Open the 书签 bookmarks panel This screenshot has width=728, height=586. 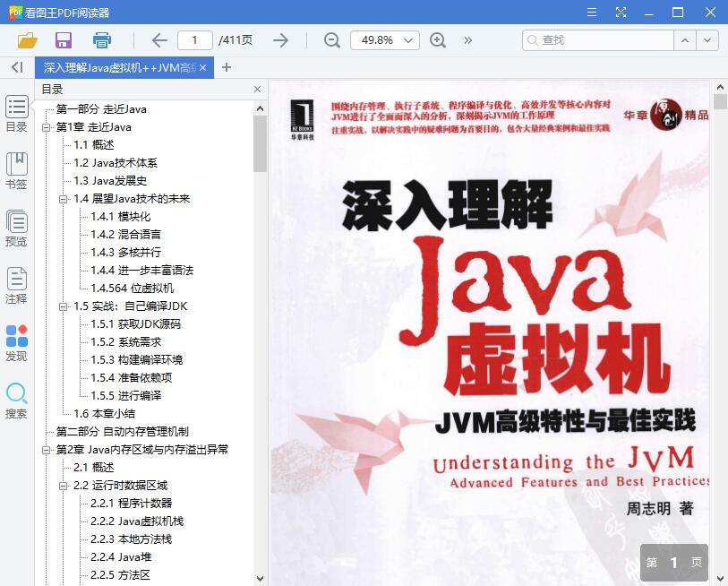(17, 171)
